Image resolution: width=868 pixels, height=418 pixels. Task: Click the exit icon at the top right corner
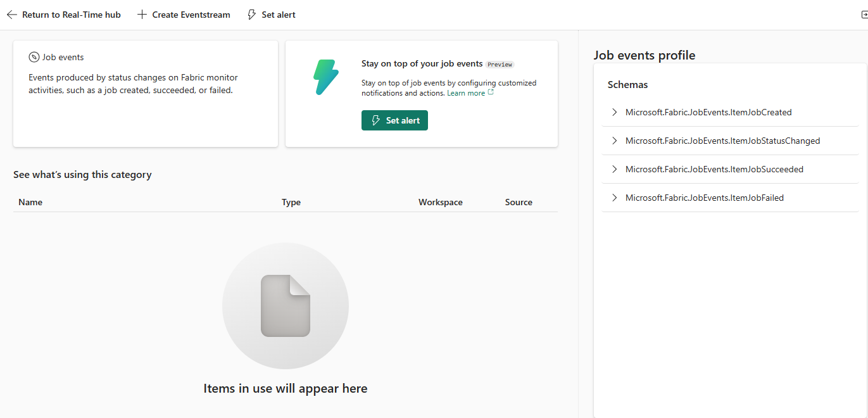(x=864, y=15)
